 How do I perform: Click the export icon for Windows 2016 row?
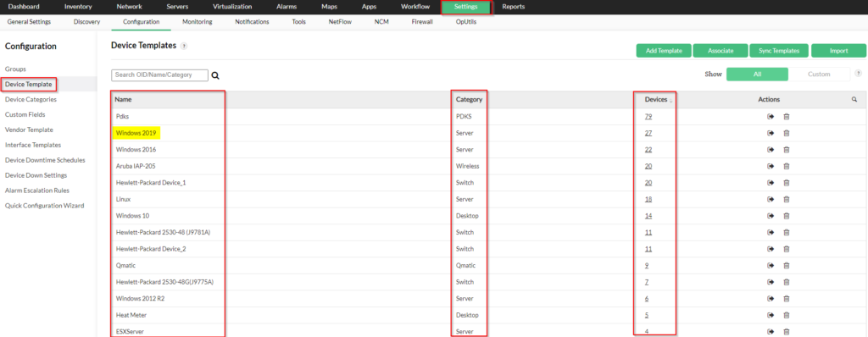pyautogui.click(x=770, y=150)
